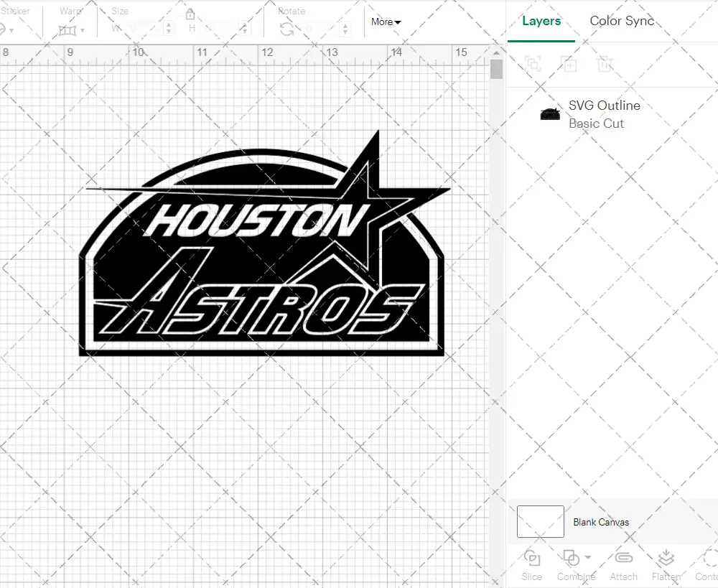Open the Warp dropdown arrow
The width and height of the screenshot is (718, 588).
pyautogui.click(x=81, y=31)
